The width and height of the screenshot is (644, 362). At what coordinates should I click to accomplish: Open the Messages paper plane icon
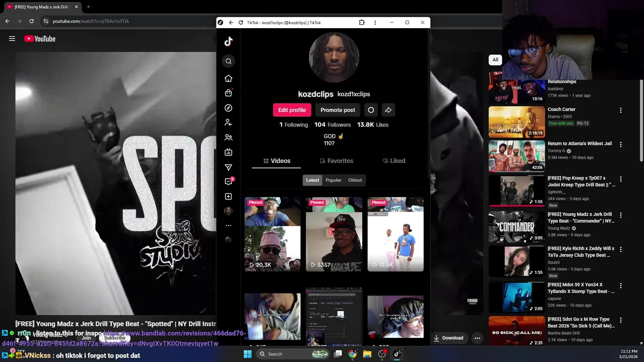228,167
